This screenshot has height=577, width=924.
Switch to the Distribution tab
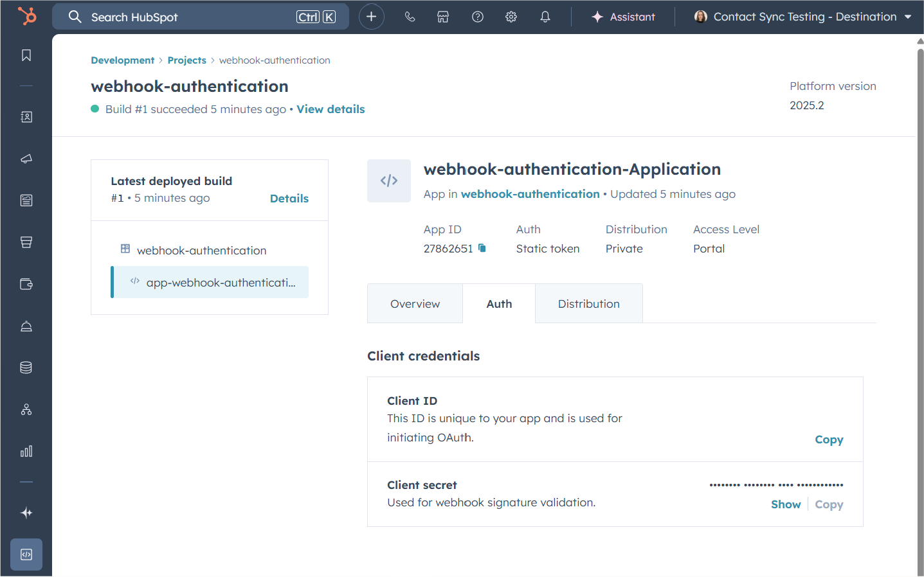(588, 304)
